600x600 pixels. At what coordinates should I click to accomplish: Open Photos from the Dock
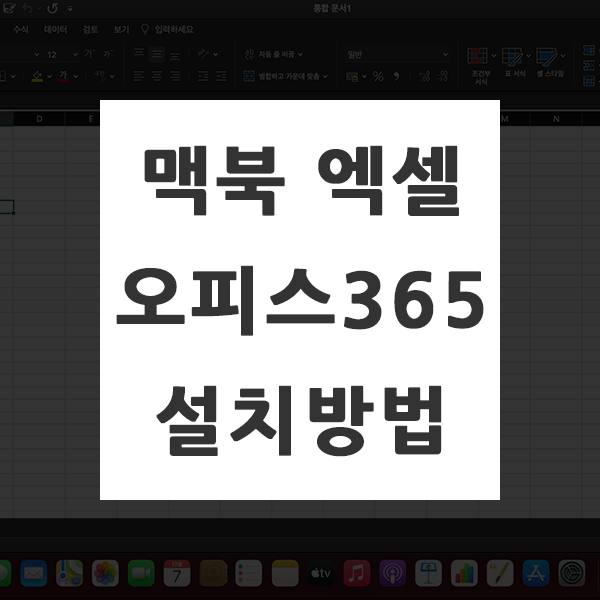pyautogui.click(x=105, y=573)
